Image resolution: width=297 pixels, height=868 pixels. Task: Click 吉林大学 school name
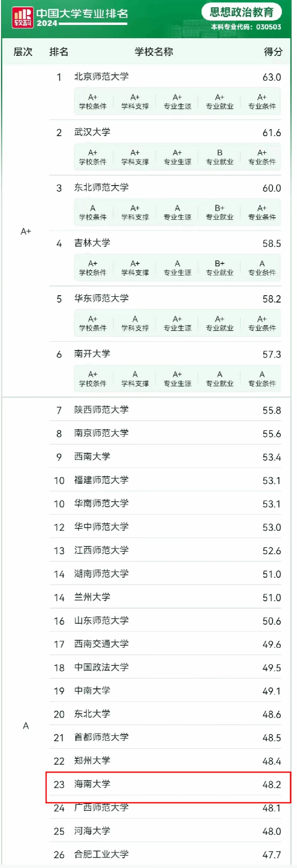pyautogui.click(x=92, y=243)
